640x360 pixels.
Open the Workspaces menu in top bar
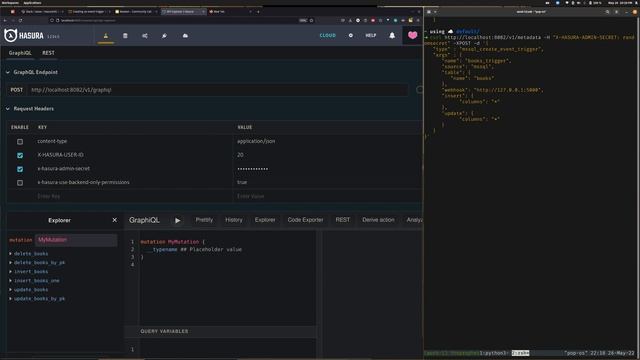10,2
